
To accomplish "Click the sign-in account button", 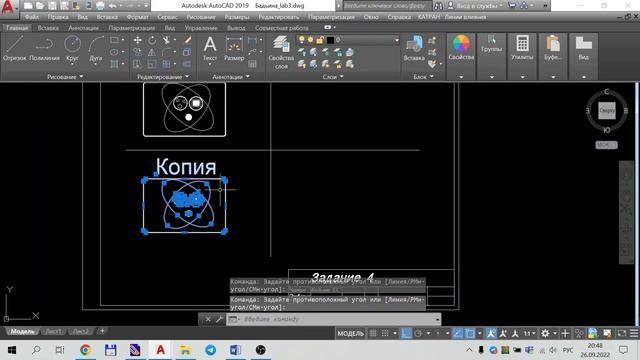I will pyautogui.click(x=475, y=6).
